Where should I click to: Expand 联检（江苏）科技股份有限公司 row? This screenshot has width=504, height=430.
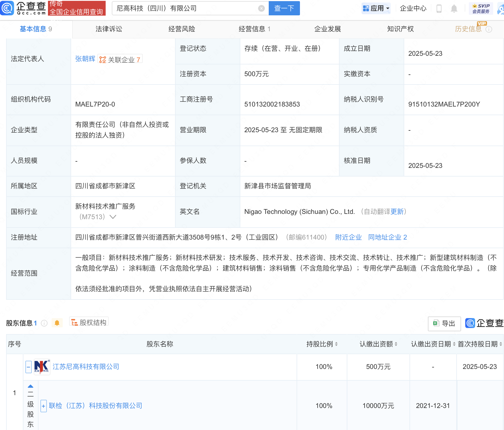43,406
